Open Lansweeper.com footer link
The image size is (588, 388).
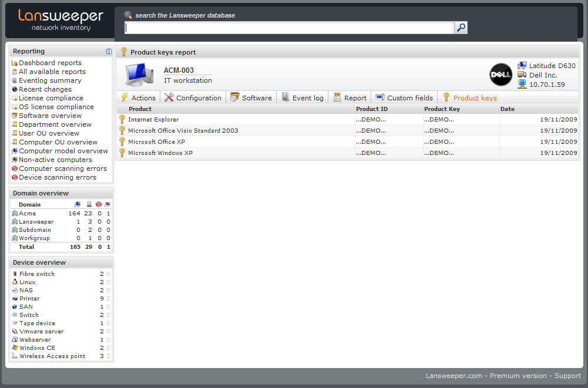pos(453,376)
